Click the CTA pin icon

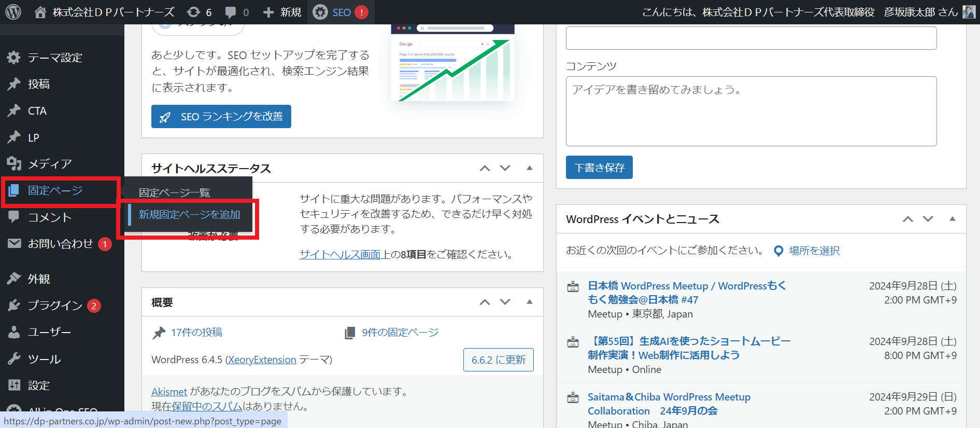click(x=14, y=111)
